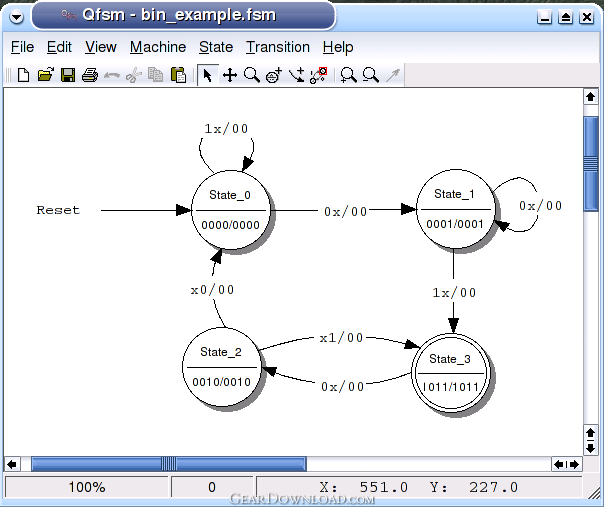Click the Undo arrow icon

[x=112, y=75]
